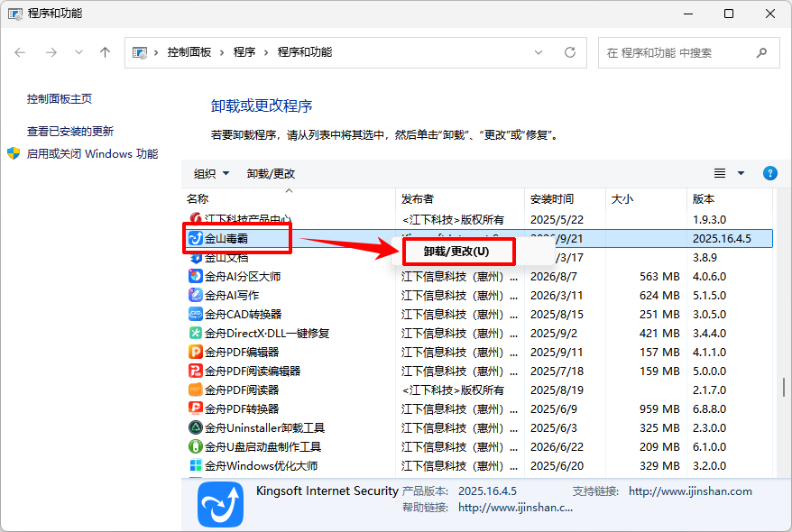This screenshot has width=792, height=532.
Task: Click the 金舟CAD转换器 program icon
Action: pos(195,314)
